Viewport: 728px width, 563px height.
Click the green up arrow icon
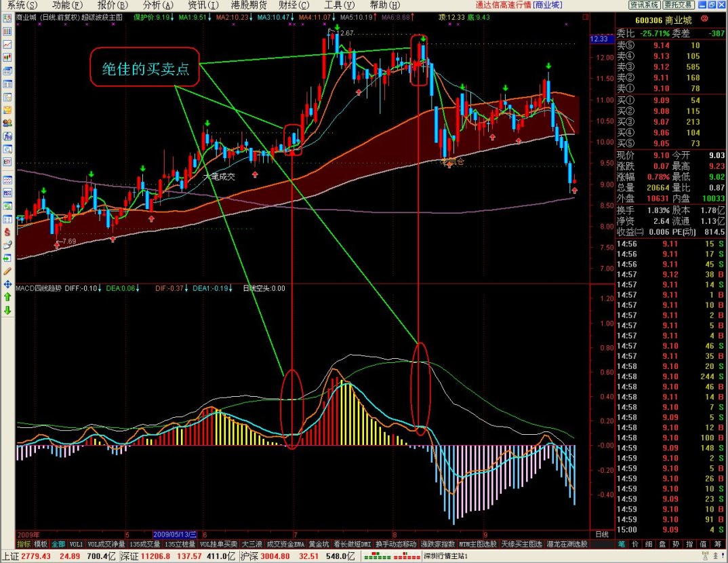point(7,297)
